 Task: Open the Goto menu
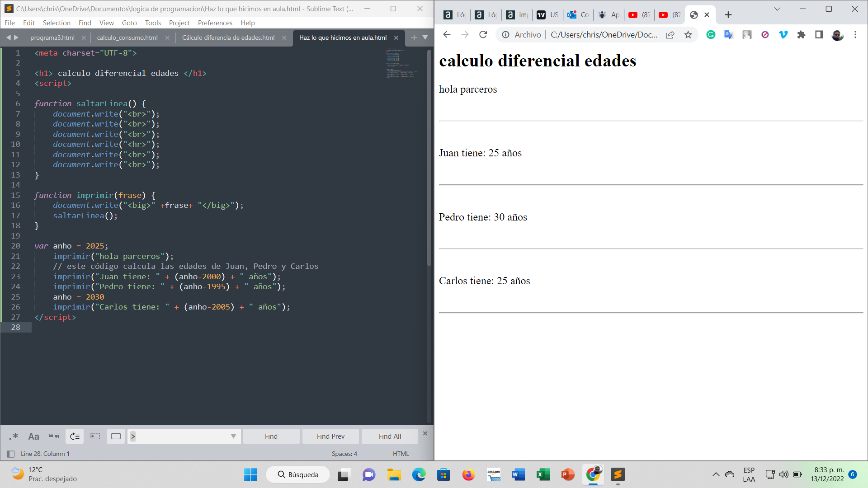[x=129, y=23]
